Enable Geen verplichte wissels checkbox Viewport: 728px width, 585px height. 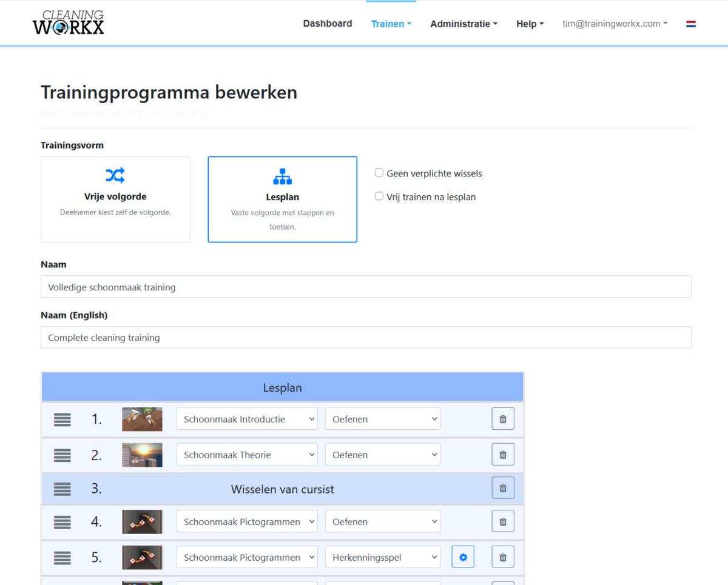click(x=379, y=173)
